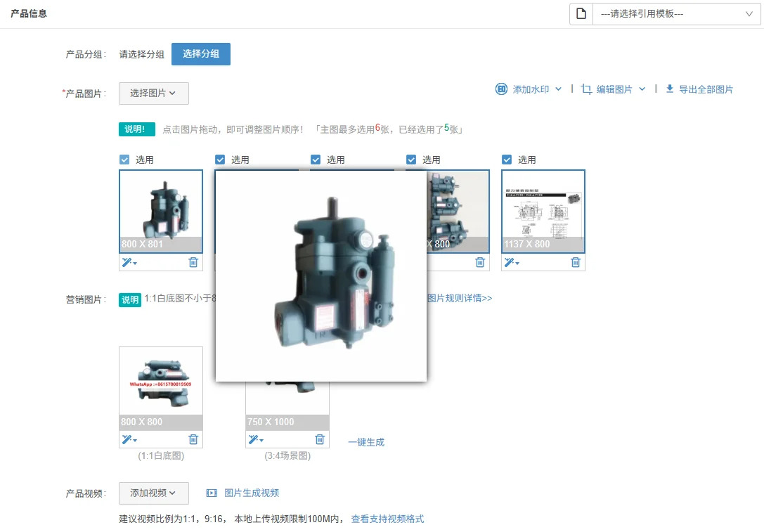Click the 编辑图片 crop icon
The height and width of the screenshot is (532, 764).
586,89
